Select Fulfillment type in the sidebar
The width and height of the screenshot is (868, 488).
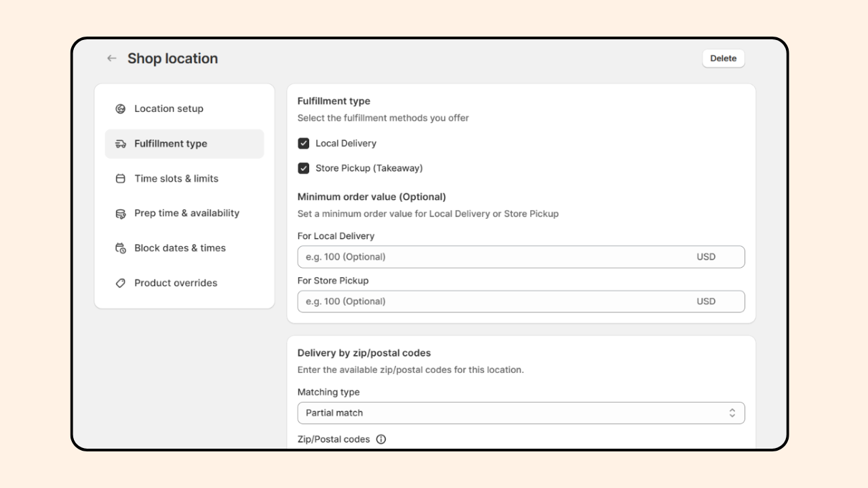click(184, 144)
